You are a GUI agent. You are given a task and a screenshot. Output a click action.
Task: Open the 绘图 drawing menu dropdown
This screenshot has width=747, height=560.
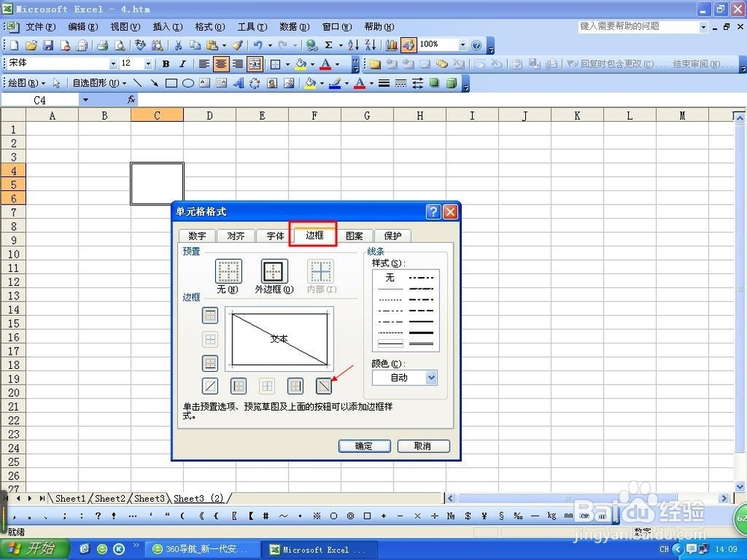[x=26, y=84]
